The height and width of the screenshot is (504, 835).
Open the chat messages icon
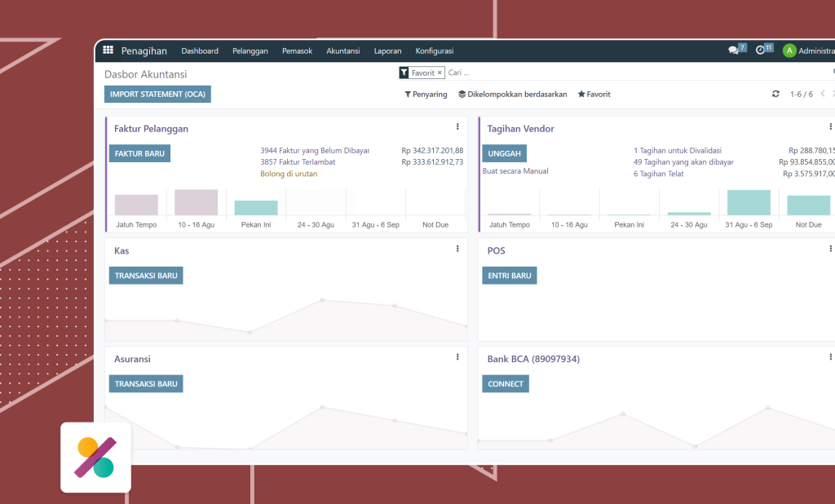tap(733, 51)
